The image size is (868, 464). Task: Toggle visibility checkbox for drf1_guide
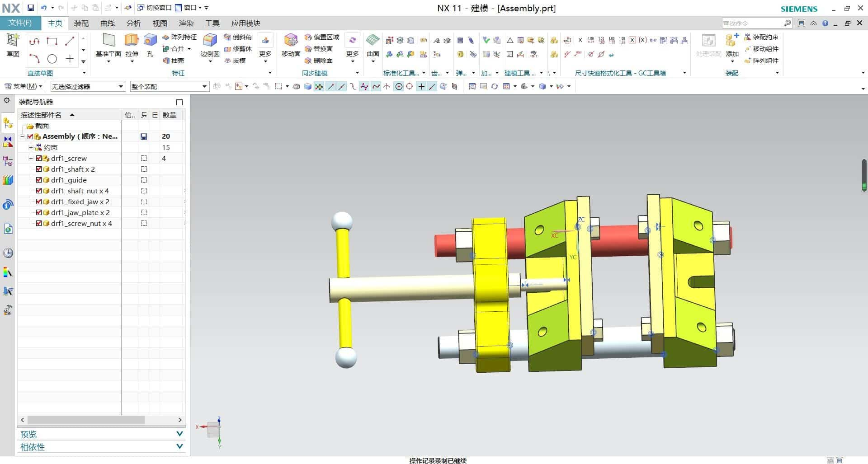[39, 180]
